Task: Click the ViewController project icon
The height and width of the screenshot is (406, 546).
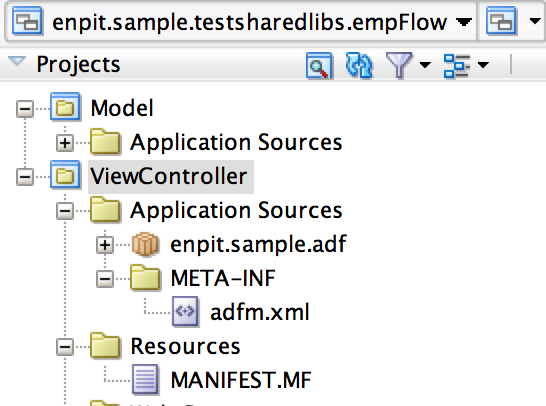Action: [65, 175]
